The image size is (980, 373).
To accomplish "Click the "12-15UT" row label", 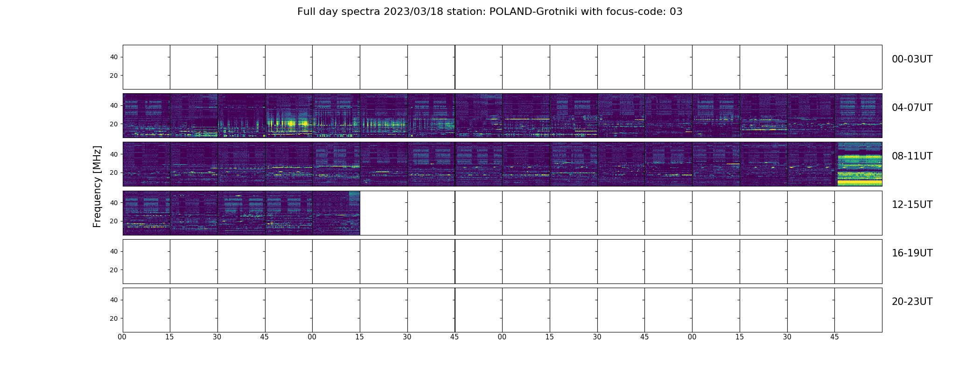I will point(912,205).
